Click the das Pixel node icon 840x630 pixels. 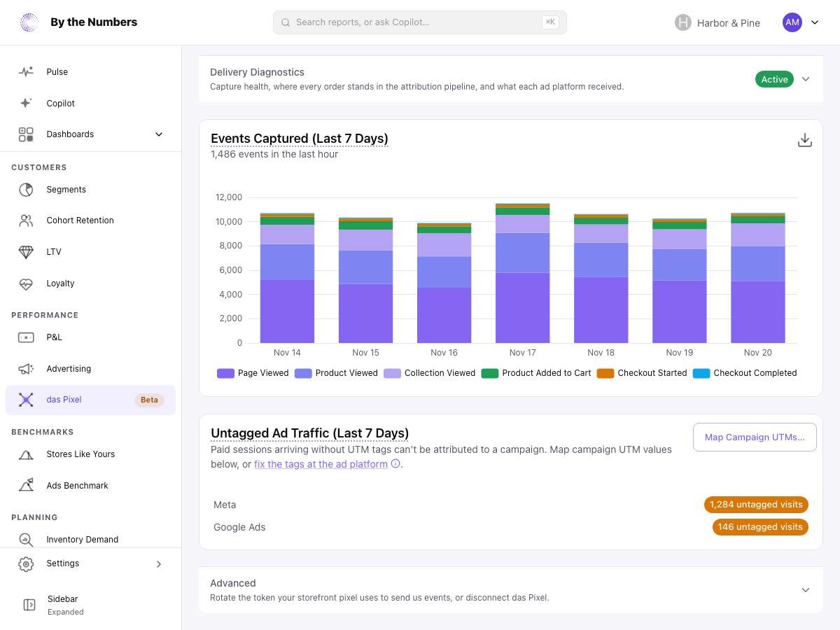pos(26,400)
